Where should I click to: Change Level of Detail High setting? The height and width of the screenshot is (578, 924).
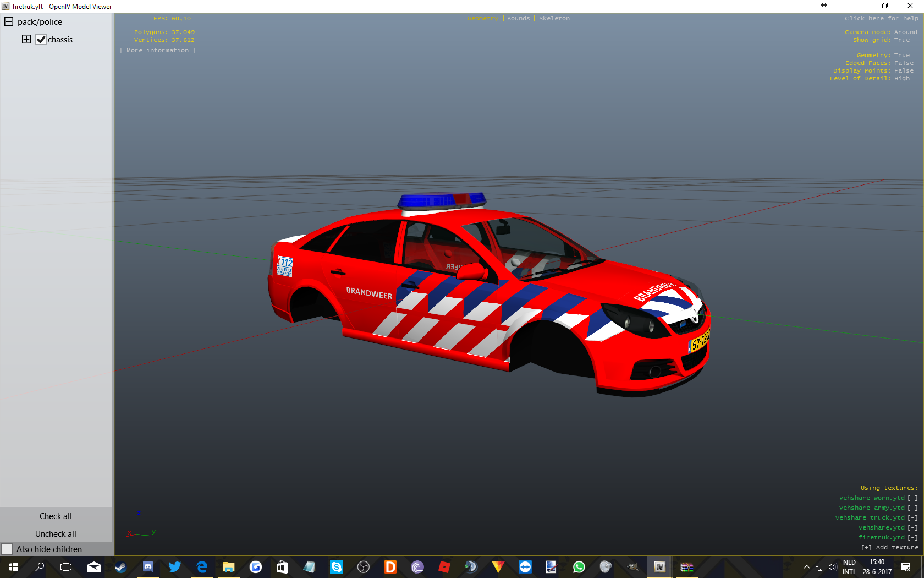(x=870, y=79)
